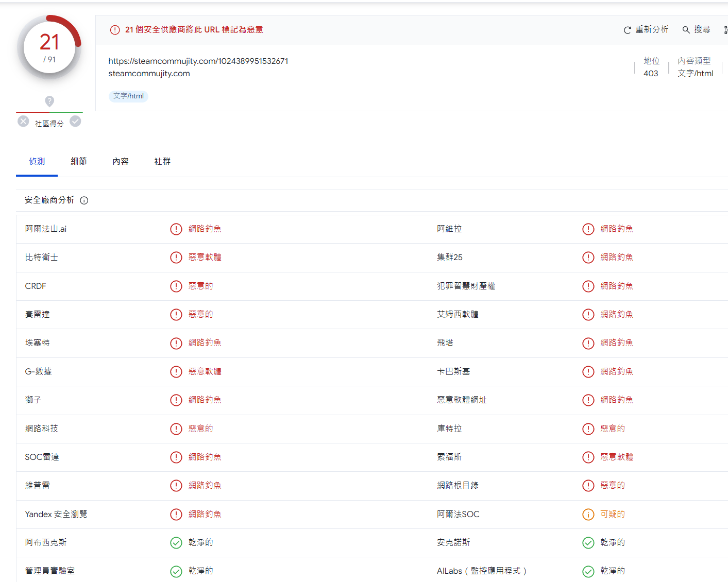The image size is (728, 582).
Task: Switch to the 細節 tab
Action: point(79,161)
